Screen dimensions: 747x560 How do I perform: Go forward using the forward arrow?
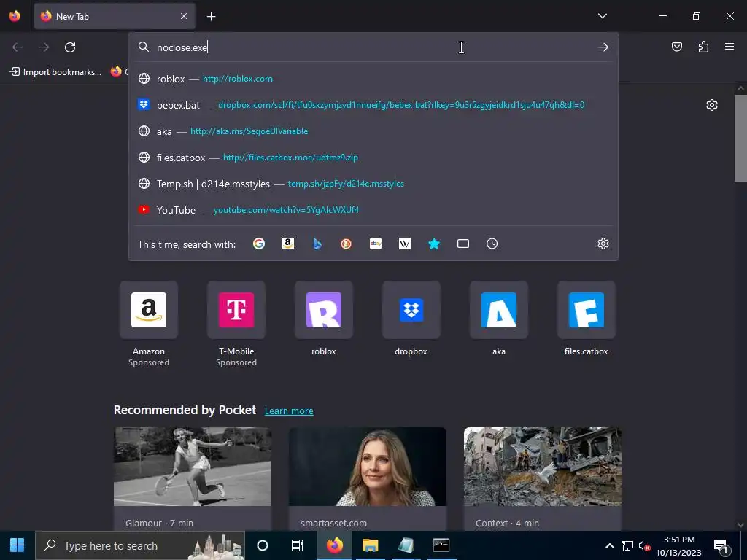(43, 47)
